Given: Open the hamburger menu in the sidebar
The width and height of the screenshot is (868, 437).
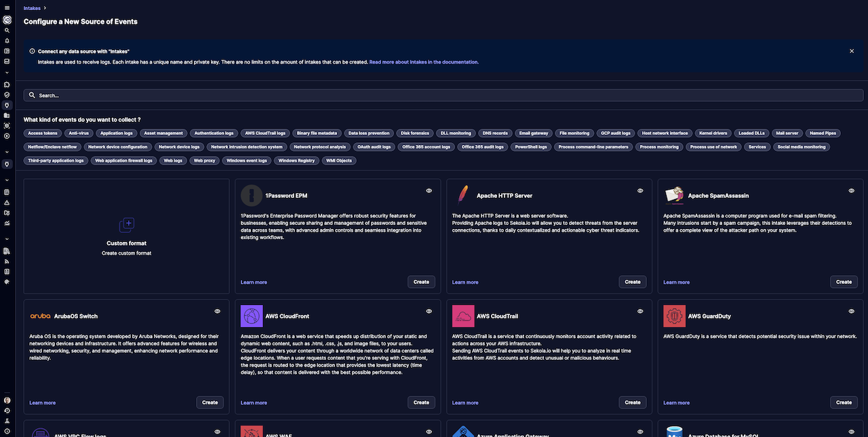Looking at the screenshot, I should coord(7,9).
